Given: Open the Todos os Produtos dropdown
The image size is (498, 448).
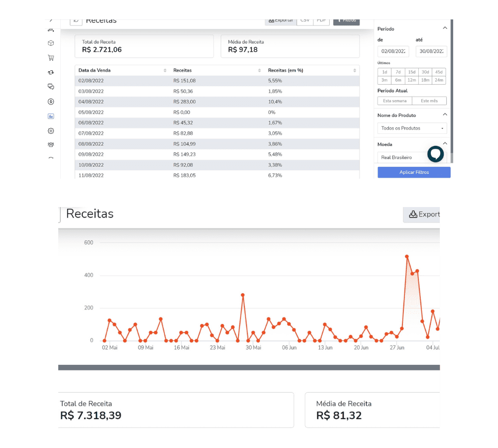Looking at the screenshot, I should 412,128.
